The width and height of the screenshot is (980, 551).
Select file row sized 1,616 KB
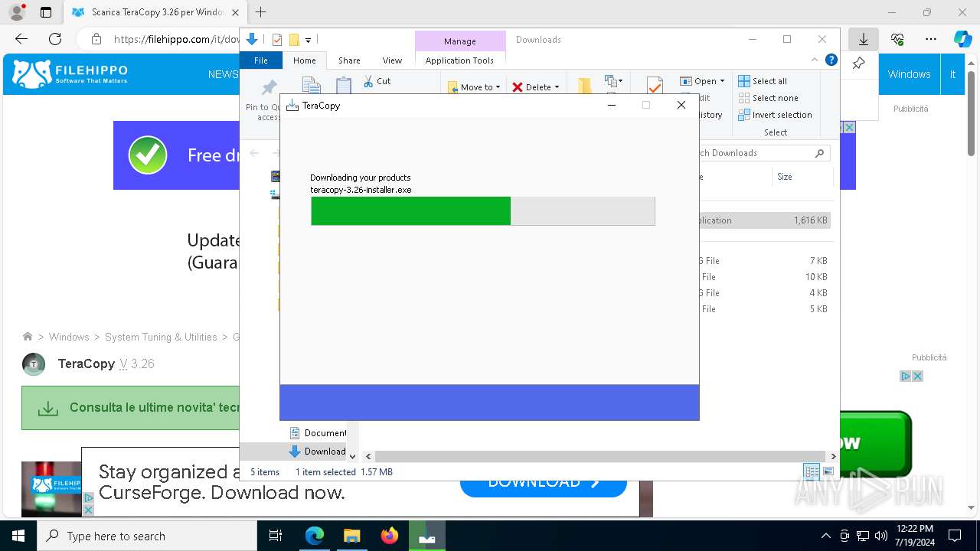point(764,220)
